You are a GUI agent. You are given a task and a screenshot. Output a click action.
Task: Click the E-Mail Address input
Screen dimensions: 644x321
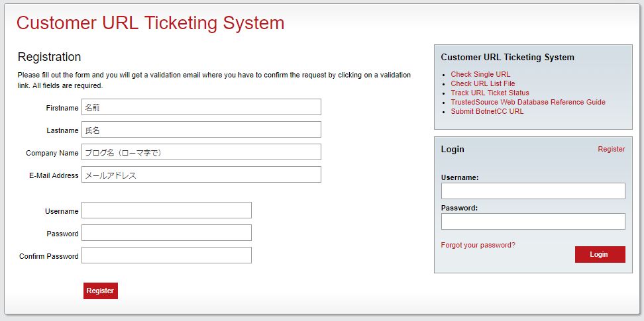[201, 175]
